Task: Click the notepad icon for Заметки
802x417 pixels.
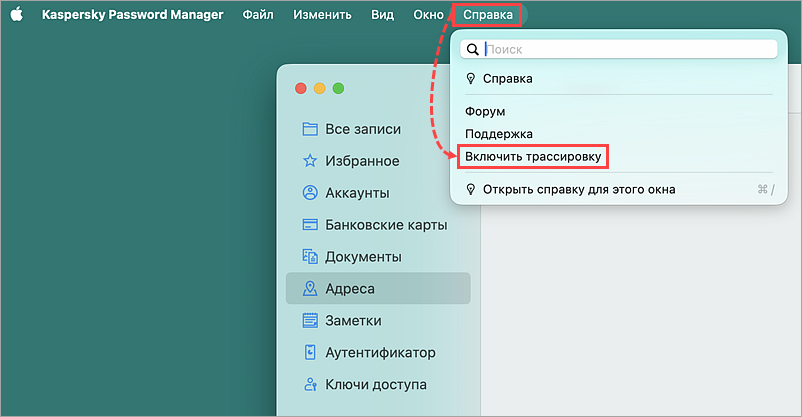Action: pos(310,320)
